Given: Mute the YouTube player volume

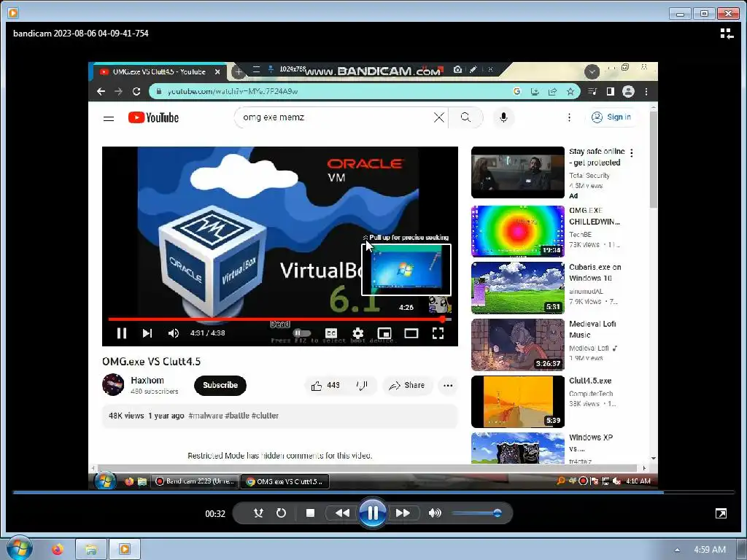Looking at the screenshot, I should tap(174, 333).
